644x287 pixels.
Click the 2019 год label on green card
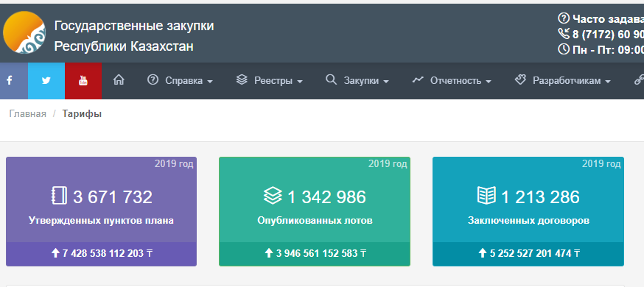[388, 164]
